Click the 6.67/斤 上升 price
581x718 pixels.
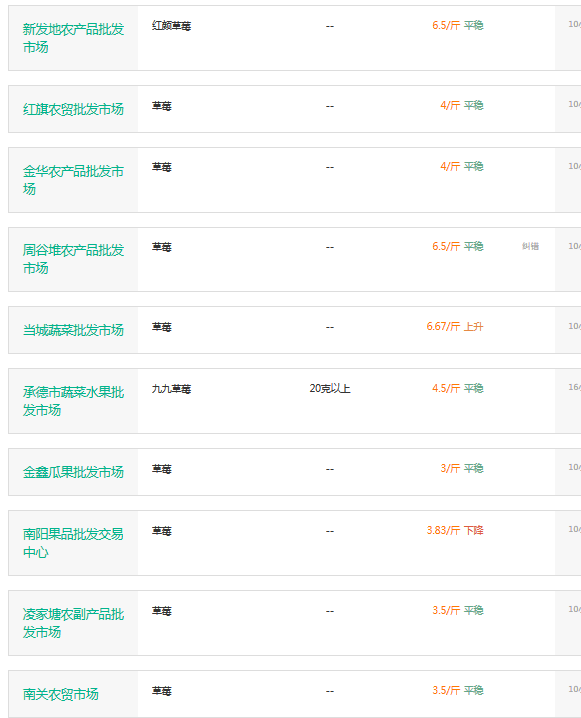point(455,326)
